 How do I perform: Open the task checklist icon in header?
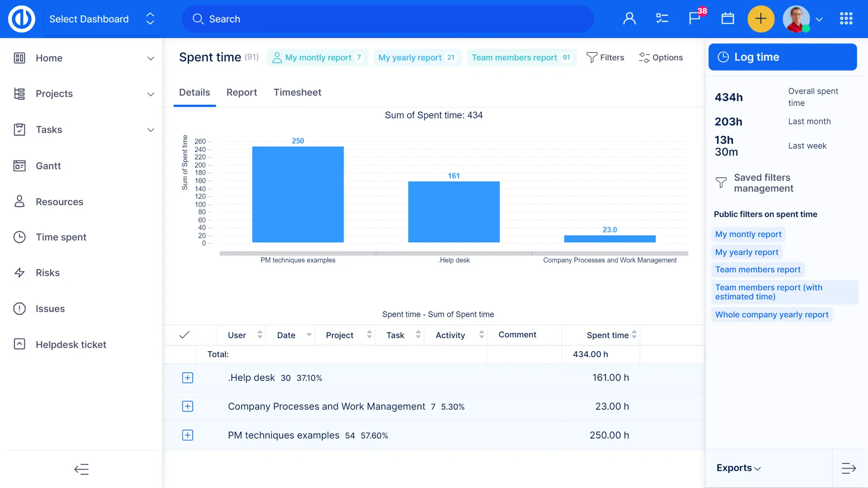coord(662,19)
